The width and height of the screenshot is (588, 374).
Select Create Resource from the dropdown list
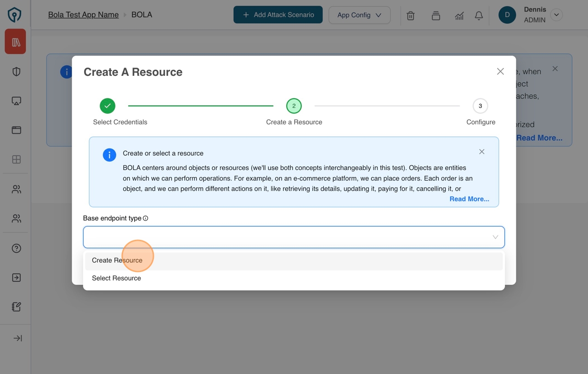click(118, 260)
